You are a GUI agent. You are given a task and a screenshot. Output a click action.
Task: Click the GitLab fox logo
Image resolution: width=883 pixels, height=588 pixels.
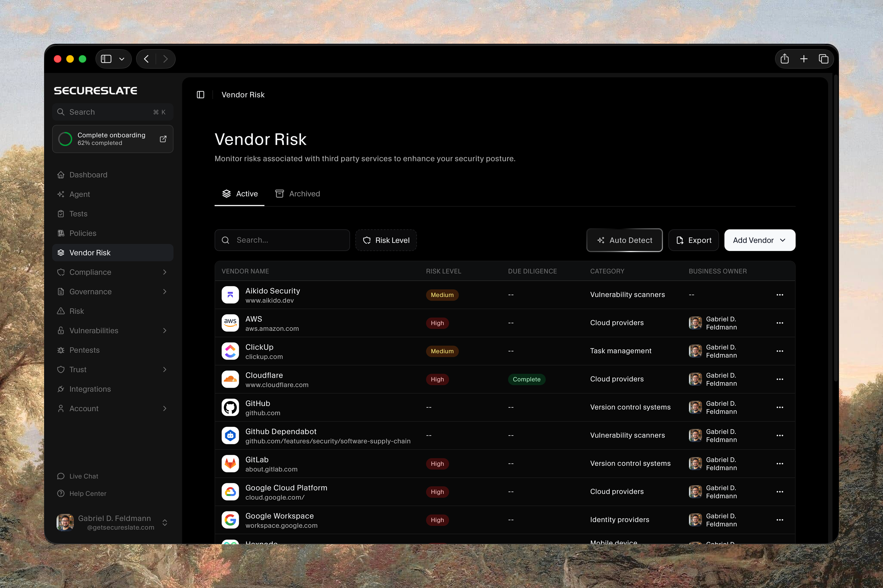(x=230, y=464)
